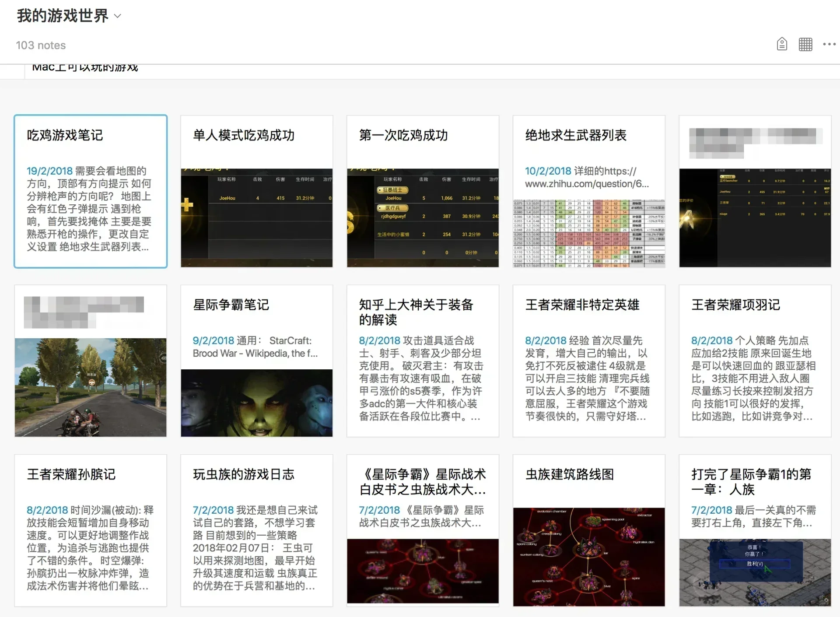Click the grid view options icon
The width and height of the screenshot is (840, 617).
[805, 44]
